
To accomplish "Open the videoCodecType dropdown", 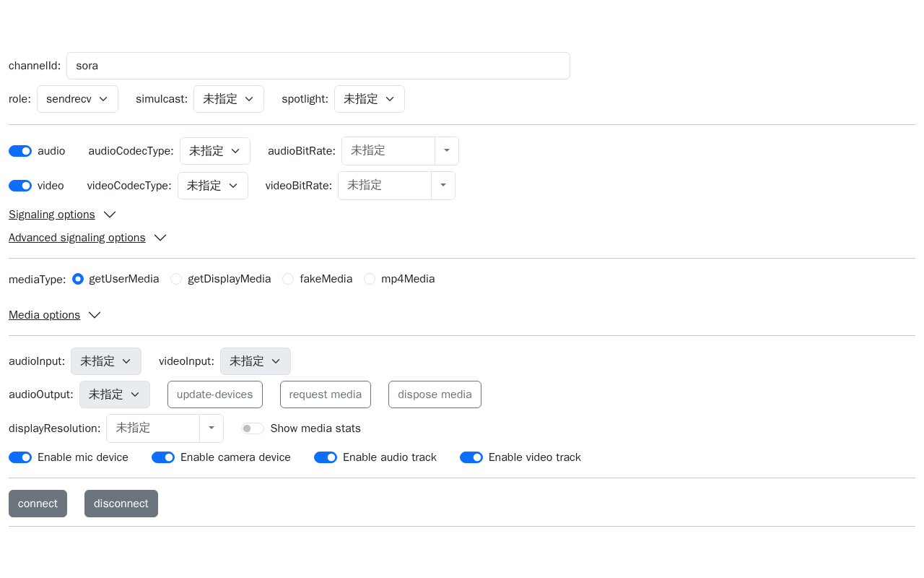I will click(x=213, y=186).
